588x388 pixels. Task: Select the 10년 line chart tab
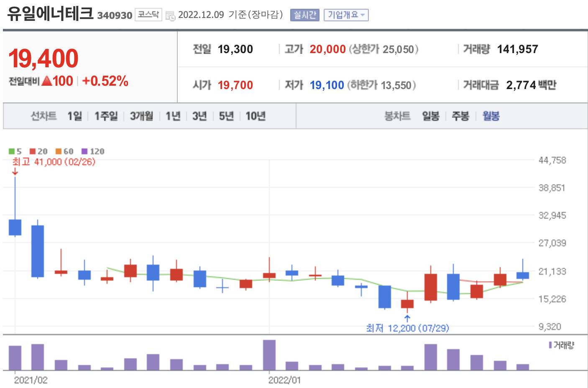tap(256, 116)
